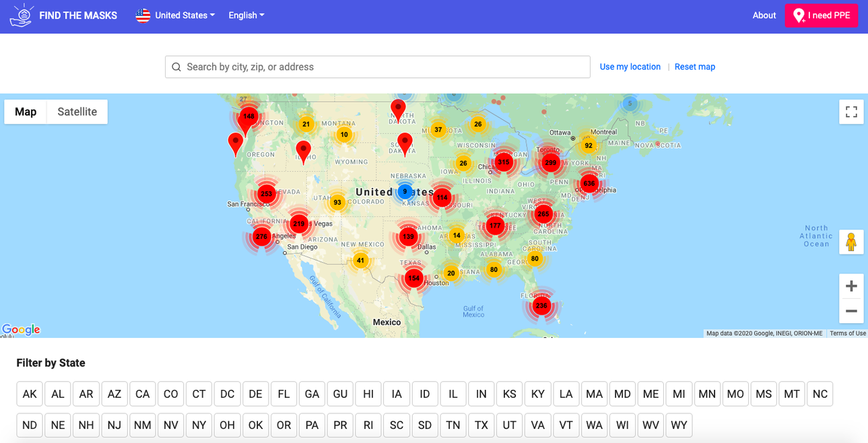Click the red pin in North Dakota
Screen dimensions: 868x443
398,110
